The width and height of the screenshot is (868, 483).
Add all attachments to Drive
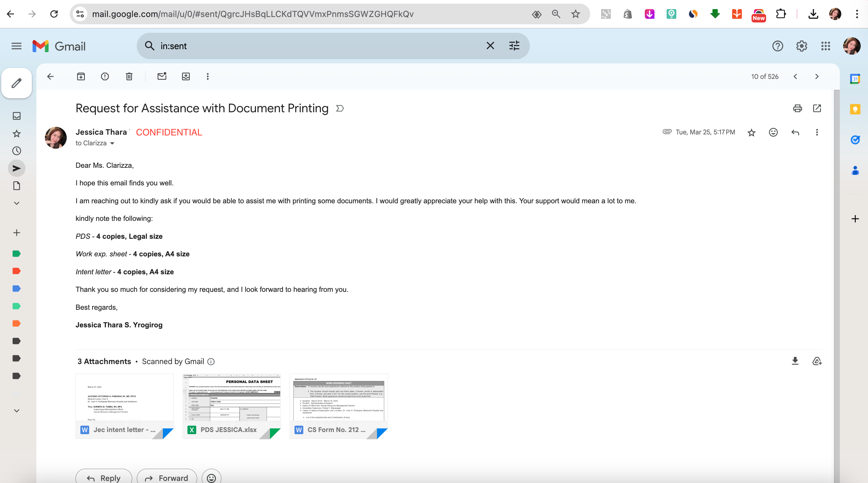pos(817,361)
